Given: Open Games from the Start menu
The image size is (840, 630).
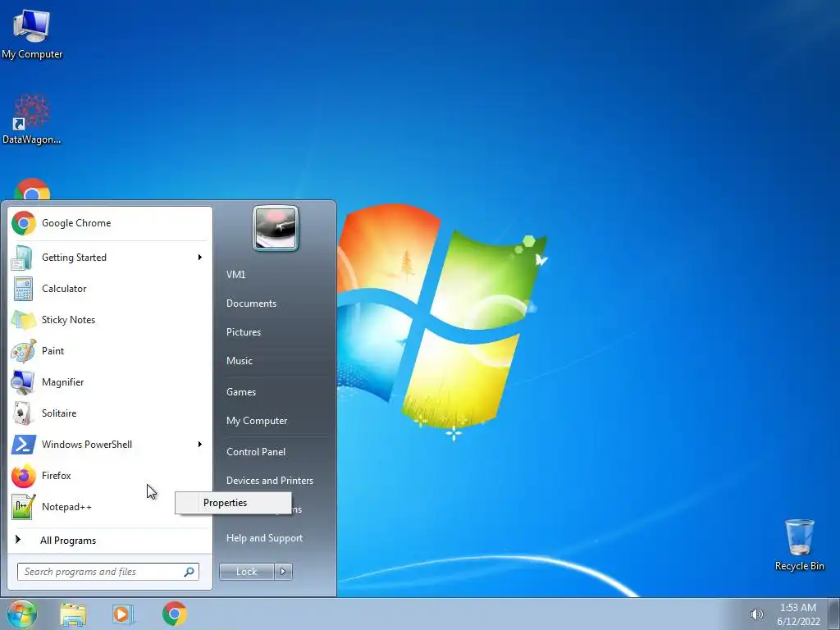Looking at the screenshot, I should [x=241, y=392].
